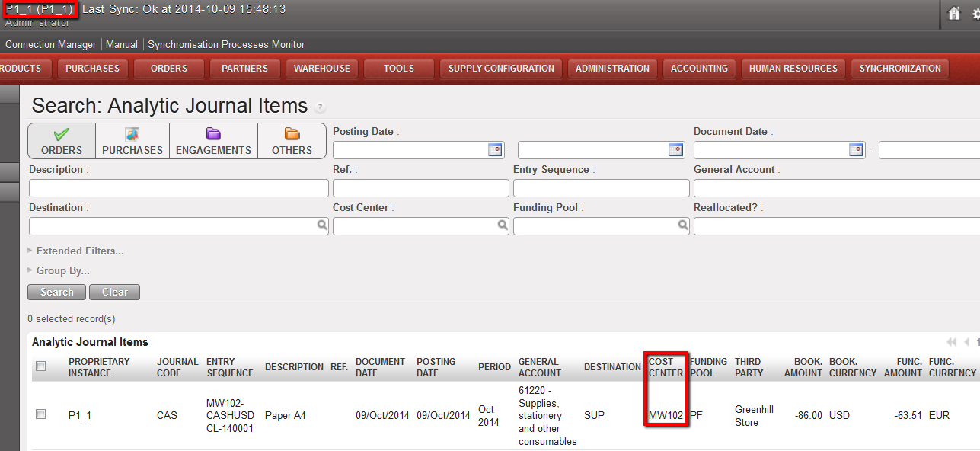Open the Connection Manager link
The height and width of the screenshot is (451, 980).
point(51,45)
